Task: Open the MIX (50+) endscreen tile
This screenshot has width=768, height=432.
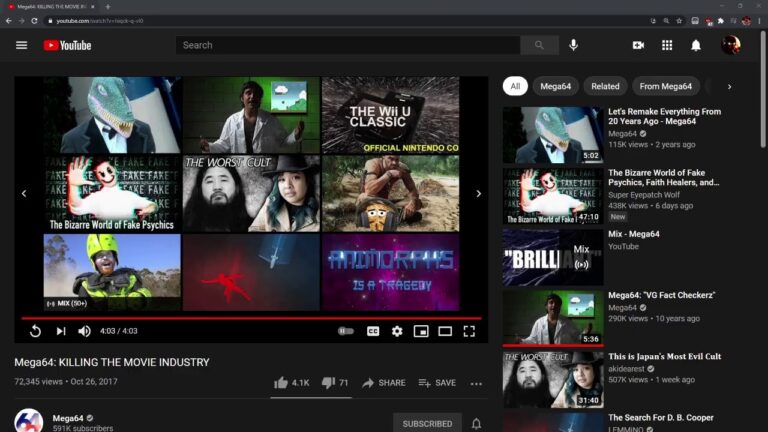Action: click(x=112, y=272)
